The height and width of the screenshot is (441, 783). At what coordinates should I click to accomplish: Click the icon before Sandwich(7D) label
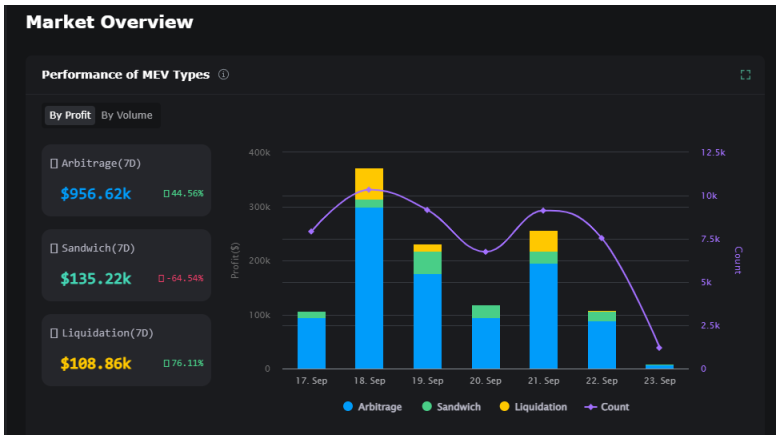[x=54, y=249]
